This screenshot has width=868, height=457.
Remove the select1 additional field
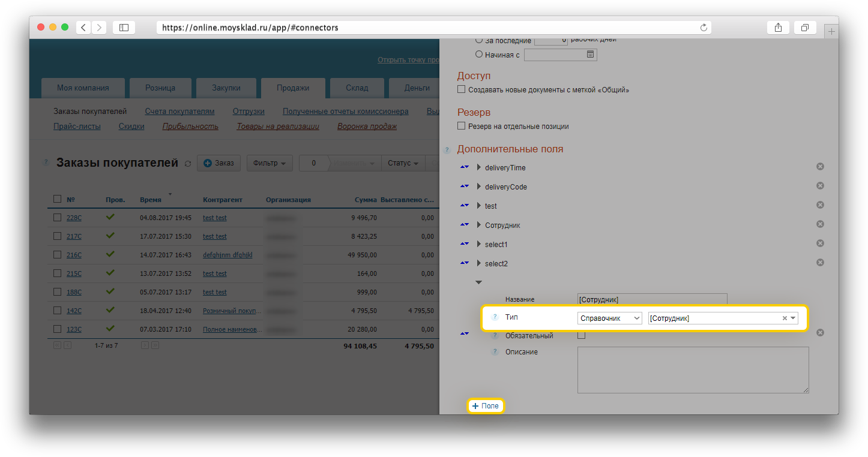point(820,243)
